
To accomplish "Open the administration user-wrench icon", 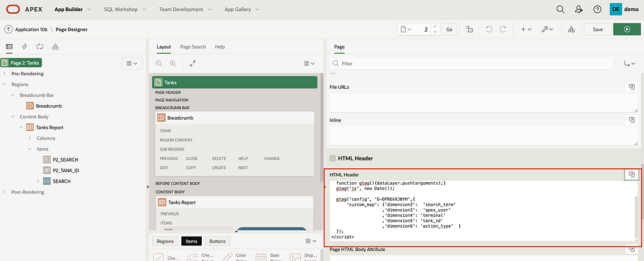I will [579, 9].
